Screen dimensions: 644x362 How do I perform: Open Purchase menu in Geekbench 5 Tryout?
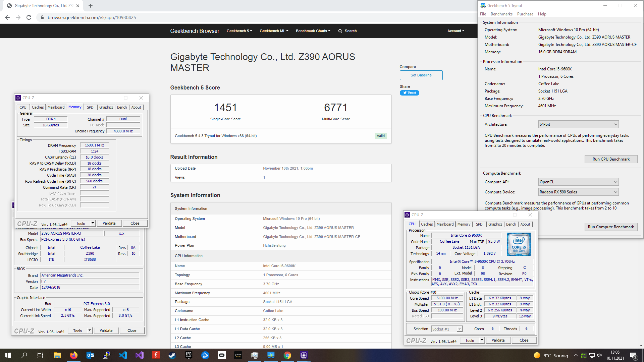525,14
